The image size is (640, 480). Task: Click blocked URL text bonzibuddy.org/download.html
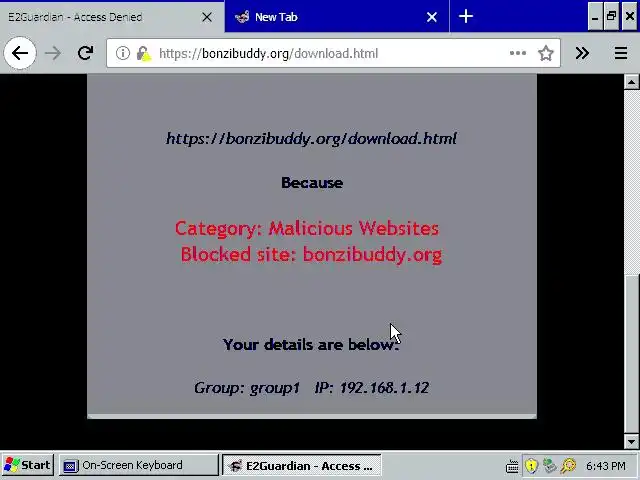(311, 139)
